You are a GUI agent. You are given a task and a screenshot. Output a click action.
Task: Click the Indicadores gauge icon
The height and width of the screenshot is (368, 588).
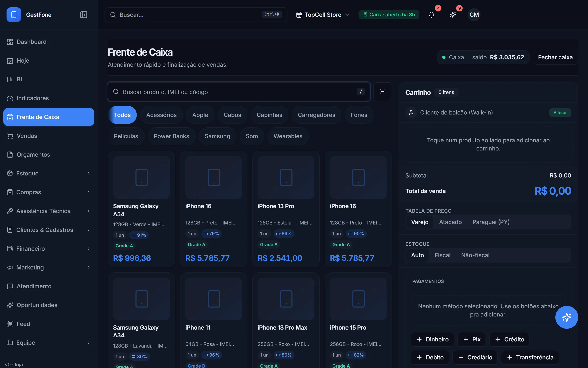point(10,98)
